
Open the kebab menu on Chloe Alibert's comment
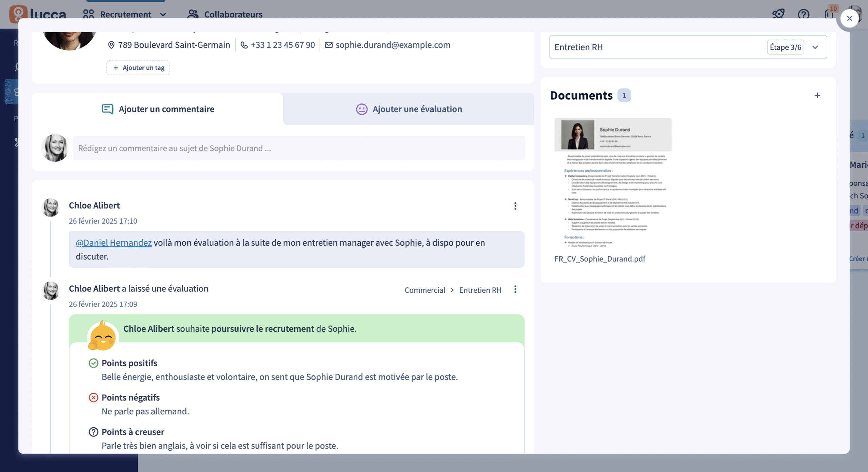[515, 206]
